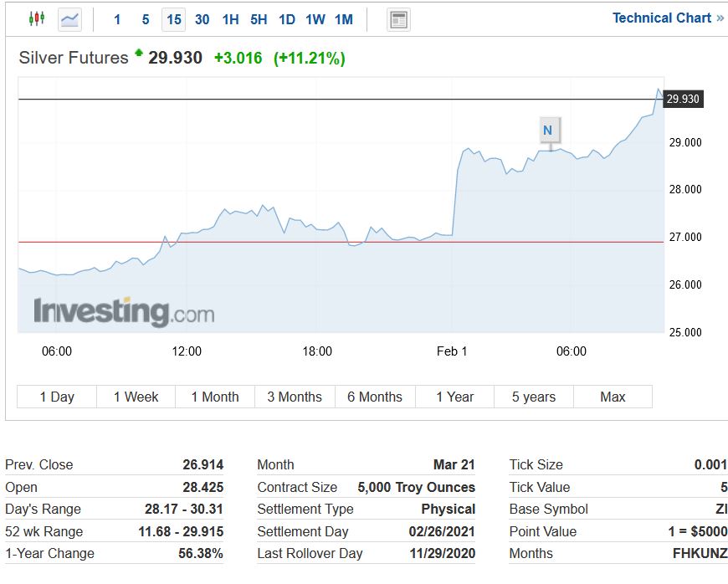Screen dimensions: 728x584
Task: Show the 1 Day range tab
Action: click(57, 397)
